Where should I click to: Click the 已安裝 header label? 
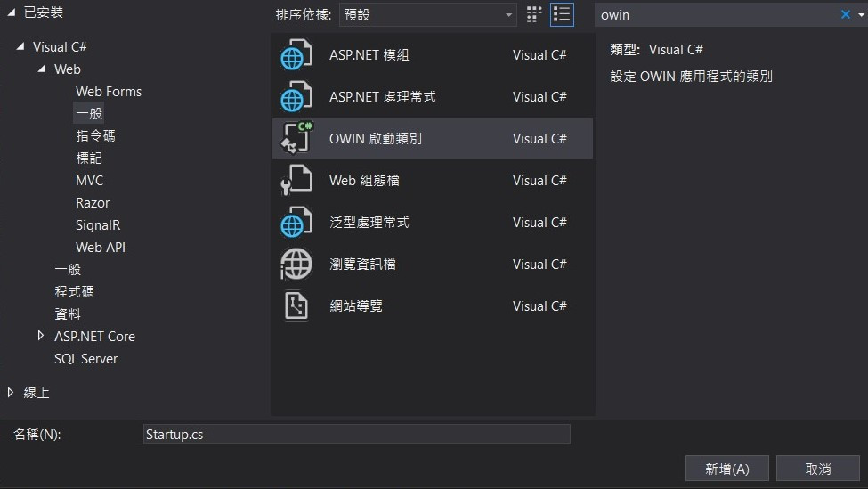pos(44,12)
